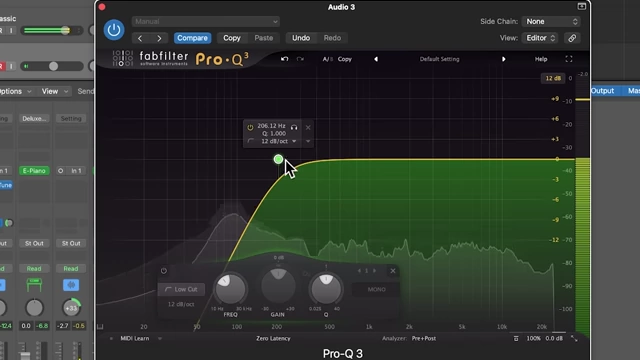The height and width of the screenshot is (360, 640).
Task: Toggle band power in floating band tooltip
Action: click(250, 127)
